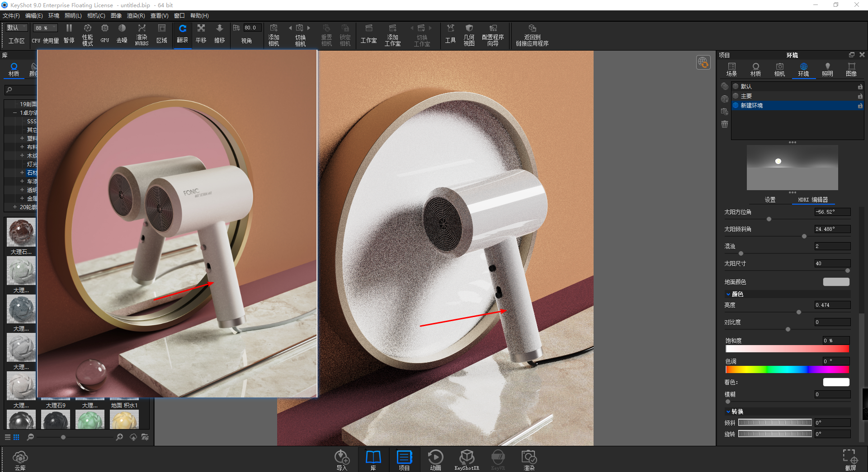
Task: Open the CPU usage 88% dropdown
Action: [46, 28]
